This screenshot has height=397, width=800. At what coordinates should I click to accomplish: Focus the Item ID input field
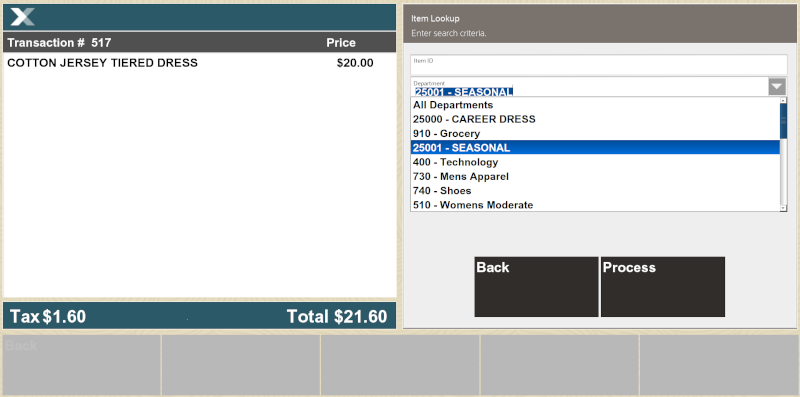pos(598,65)
